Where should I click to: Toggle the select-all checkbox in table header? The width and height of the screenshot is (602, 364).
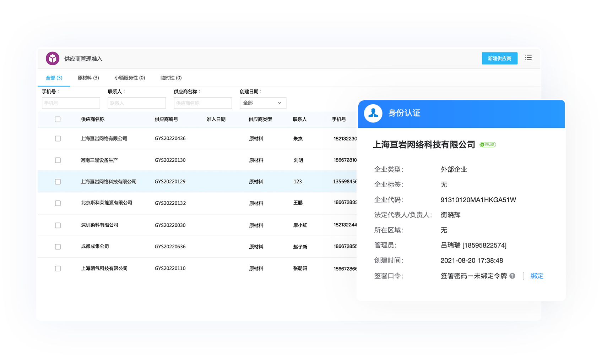click(x=58, y=120)
